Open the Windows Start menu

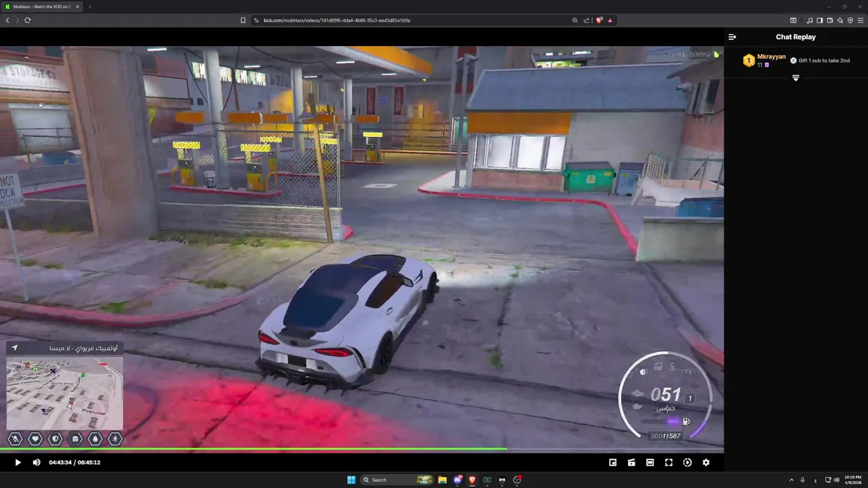point(351,480)
